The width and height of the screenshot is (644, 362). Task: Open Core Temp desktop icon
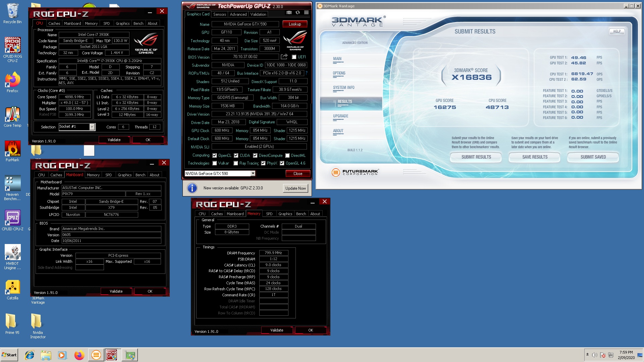pos(12,117)
